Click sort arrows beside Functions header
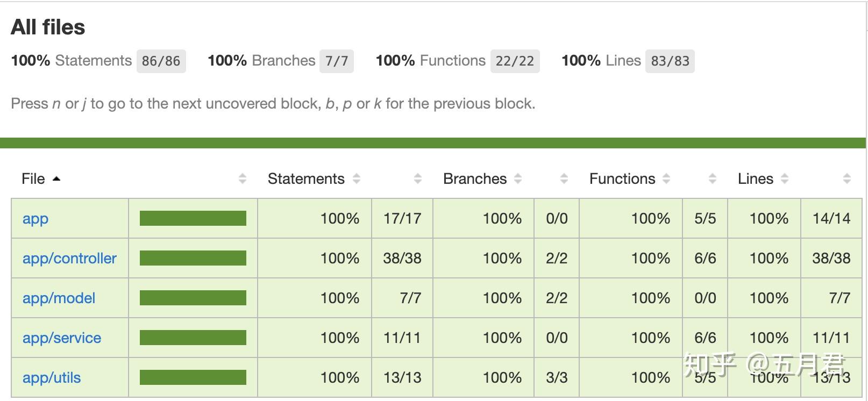The height and width of the screenshot is (401, 868). coord(666,179)
